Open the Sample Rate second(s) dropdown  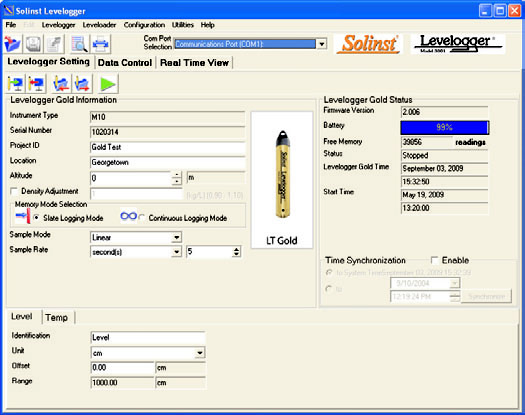pyautogui.click(x=176, y=252)
